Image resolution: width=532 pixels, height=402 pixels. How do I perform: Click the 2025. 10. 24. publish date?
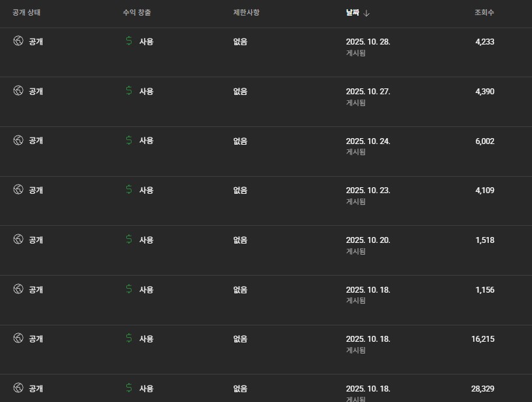[368, 140]
